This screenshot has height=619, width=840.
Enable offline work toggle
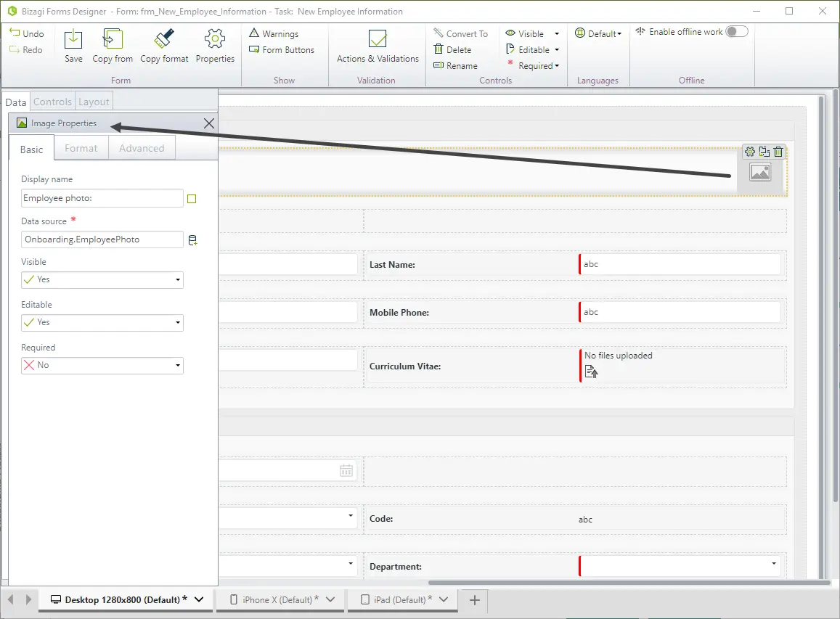737,32
